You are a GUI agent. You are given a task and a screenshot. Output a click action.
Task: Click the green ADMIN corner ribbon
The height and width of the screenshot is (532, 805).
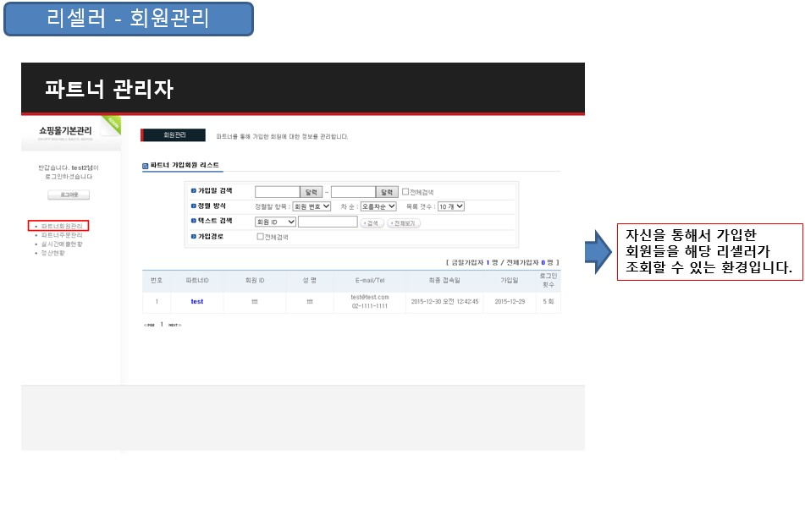pyautogui.click(x=112, y=124)
